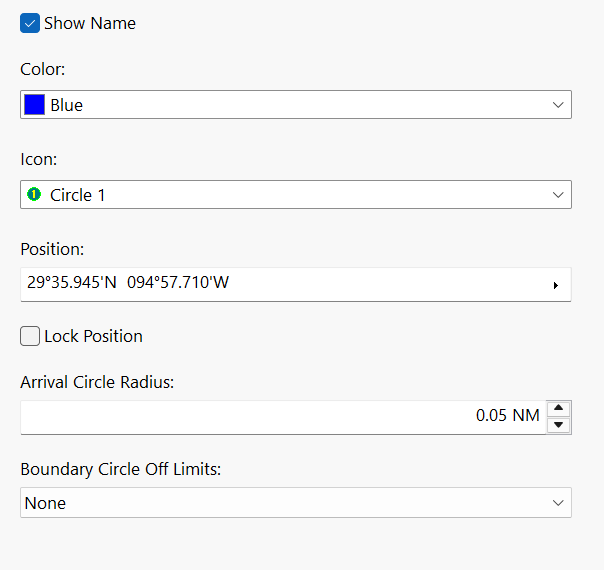Open the Position field flyout arrow
This screenshot has width=604, height=570.
[555, 285]
